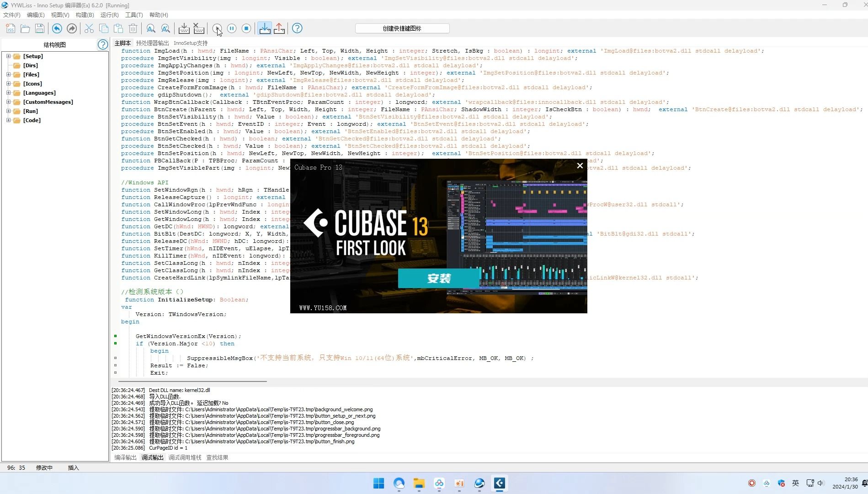
Task: Open File Explorer from the taskbar
Action: tap(419, 483)
